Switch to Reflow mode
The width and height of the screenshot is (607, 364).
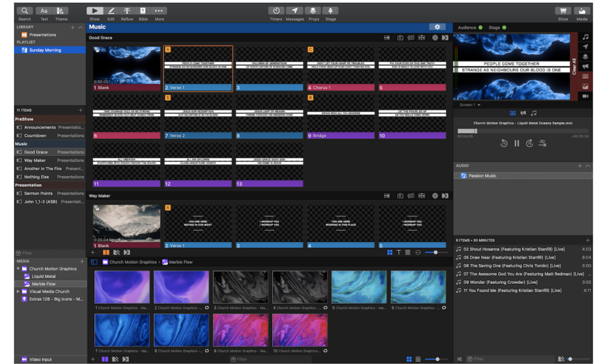pyautogui.click(x=127, y=11)
